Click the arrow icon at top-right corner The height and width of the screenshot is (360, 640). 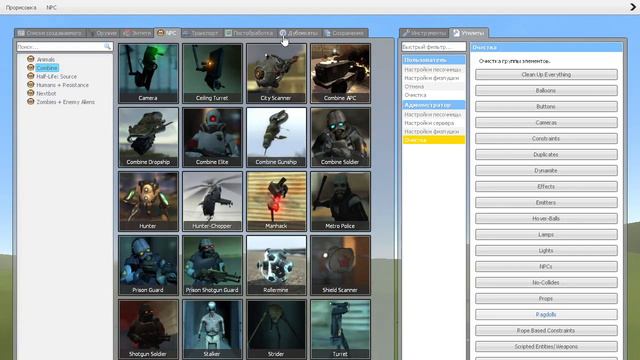tap(633, 7)
